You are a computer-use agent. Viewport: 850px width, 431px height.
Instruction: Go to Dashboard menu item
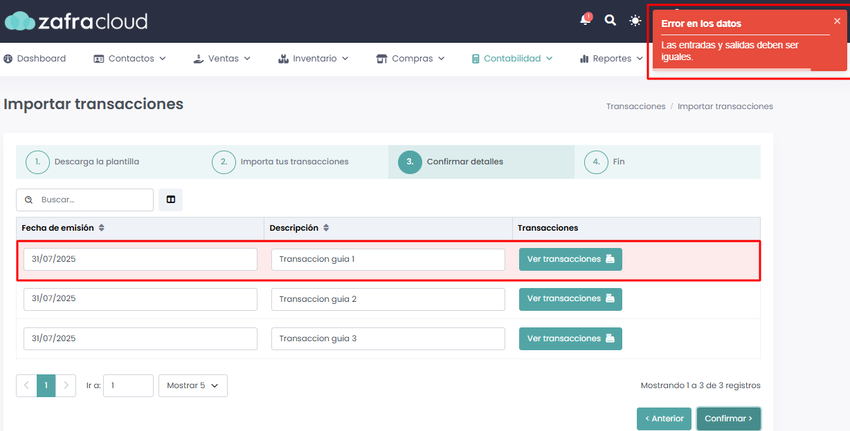(35, 59)
